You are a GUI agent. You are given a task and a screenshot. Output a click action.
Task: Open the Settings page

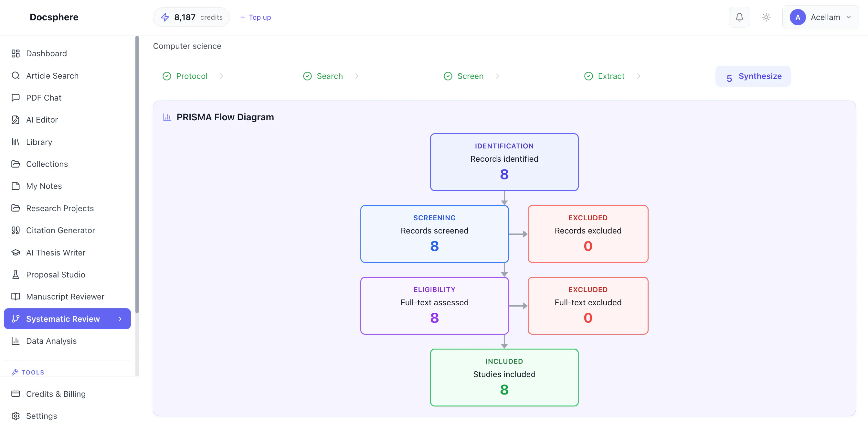click(67, 416)
